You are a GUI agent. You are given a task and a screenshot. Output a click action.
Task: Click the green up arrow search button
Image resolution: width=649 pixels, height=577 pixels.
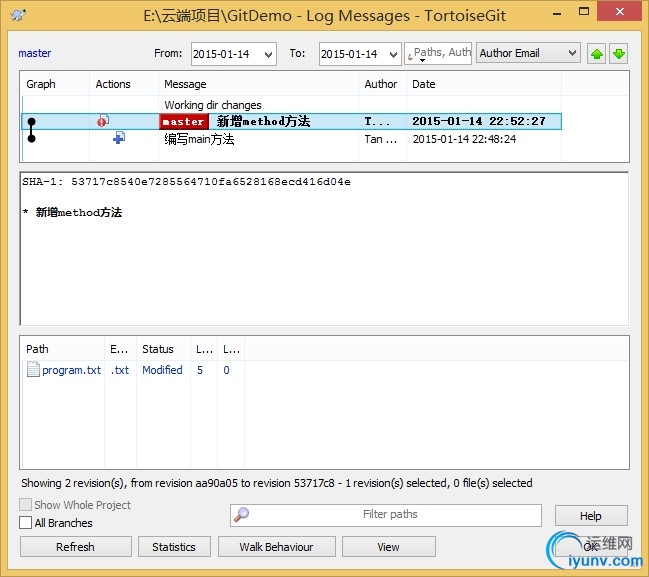(x=596, y=54)
